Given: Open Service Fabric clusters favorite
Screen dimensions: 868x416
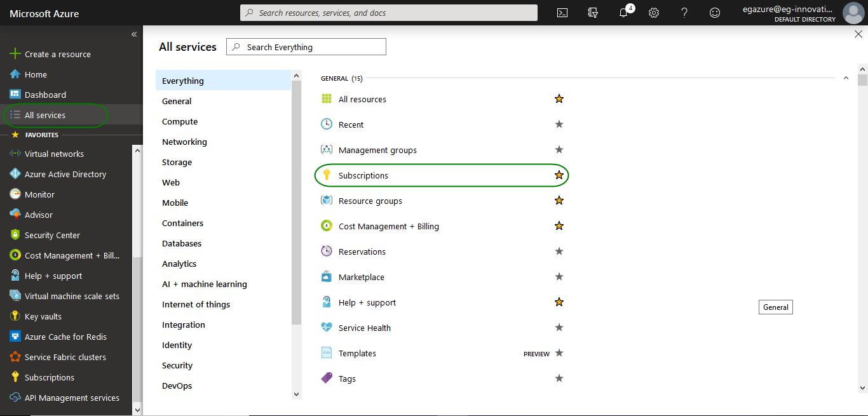Looking at the screenshot, I should (66, 357).
